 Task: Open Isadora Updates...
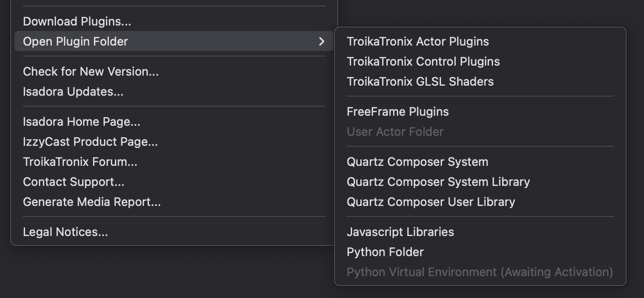pos(73,92)
